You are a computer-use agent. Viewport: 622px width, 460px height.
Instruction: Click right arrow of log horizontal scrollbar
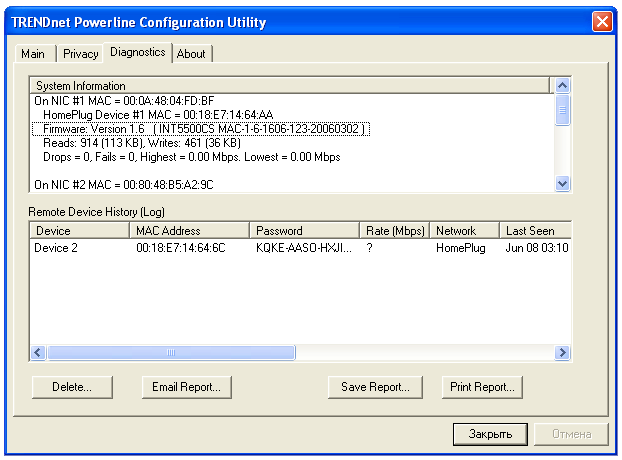pos(562,353)
